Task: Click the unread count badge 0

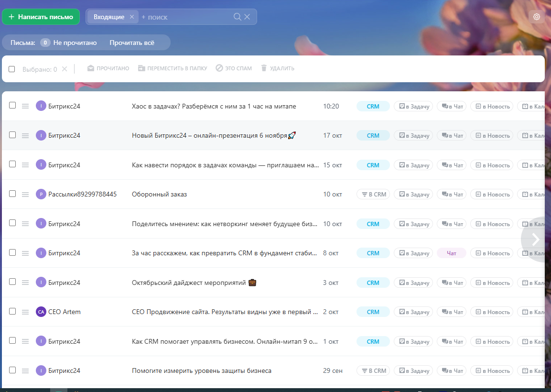Action: point(45,43)
